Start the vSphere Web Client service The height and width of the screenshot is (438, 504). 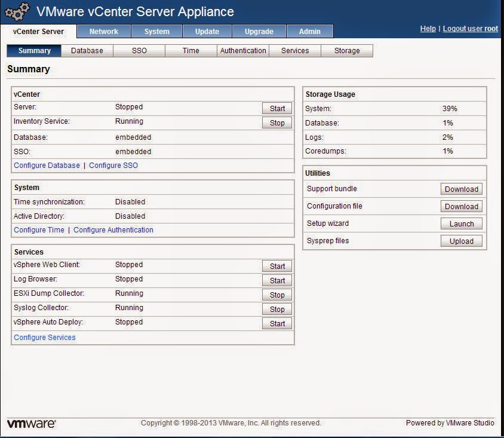click(x=277, y=267)
